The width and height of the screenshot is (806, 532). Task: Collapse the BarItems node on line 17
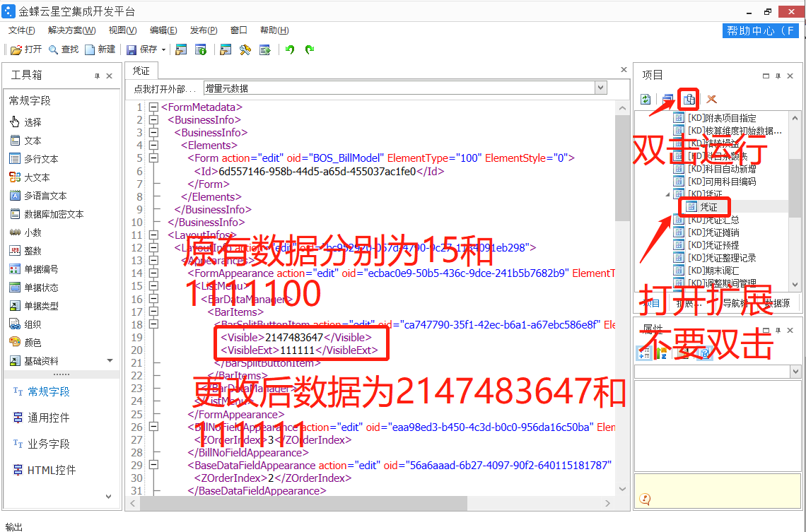click(x=153, y=312)
